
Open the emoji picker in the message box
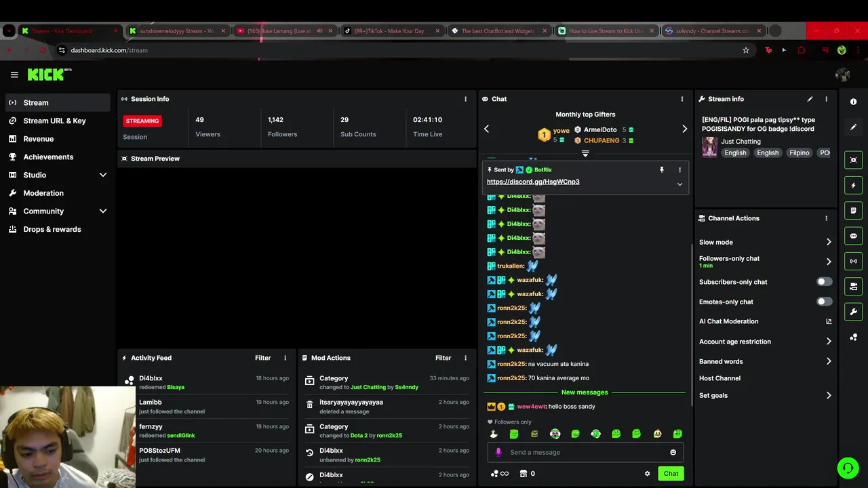(x=673, y=452)
